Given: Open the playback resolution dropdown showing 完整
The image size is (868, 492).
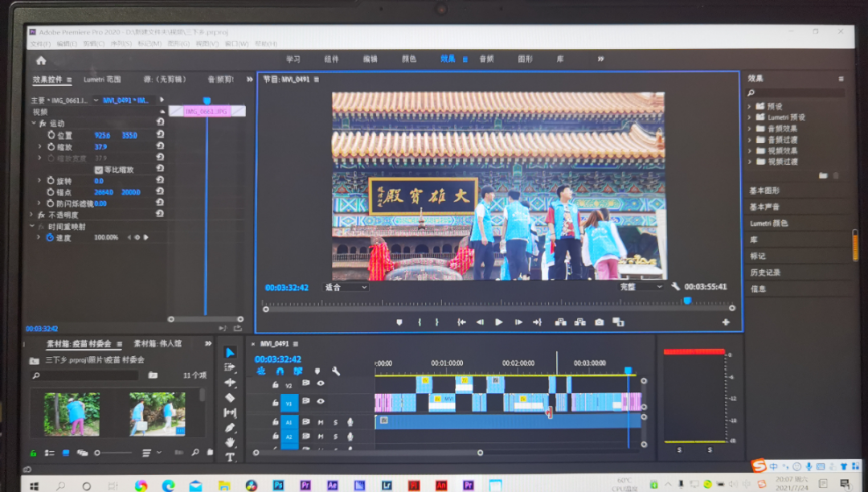Looking at the screenshot, I should (x=641, y=287).
